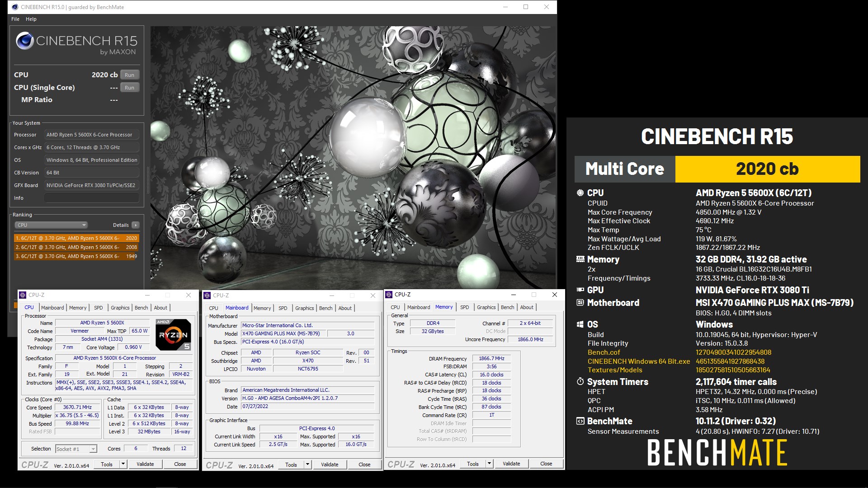Click the CPU chip icon in BenchMate panel
This screenshot has width=868, height=488.
pos(580,193)
